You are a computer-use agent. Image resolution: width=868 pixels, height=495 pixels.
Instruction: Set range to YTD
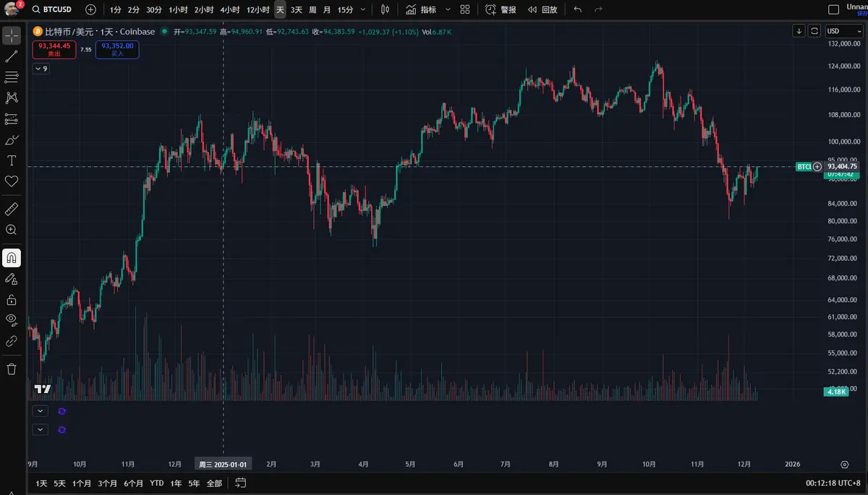(156, 483)
